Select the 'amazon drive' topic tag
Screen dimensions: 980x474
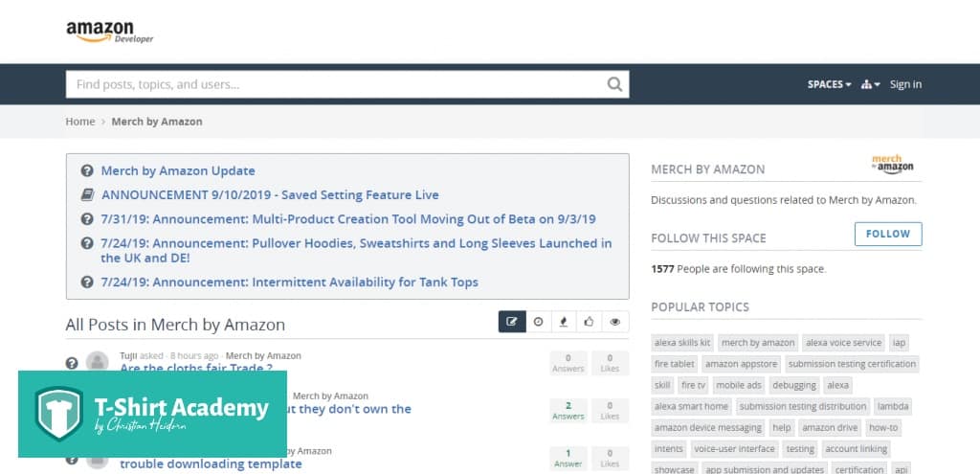(x=830, y=428)
